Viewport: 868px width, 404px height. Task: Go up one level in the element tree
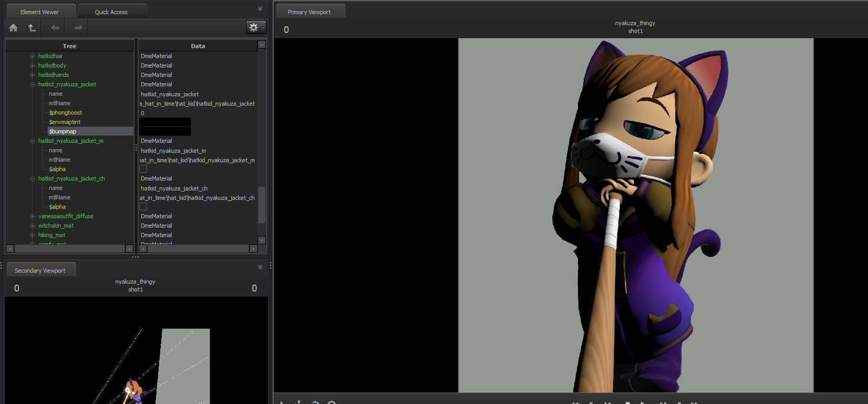point(32,28)
